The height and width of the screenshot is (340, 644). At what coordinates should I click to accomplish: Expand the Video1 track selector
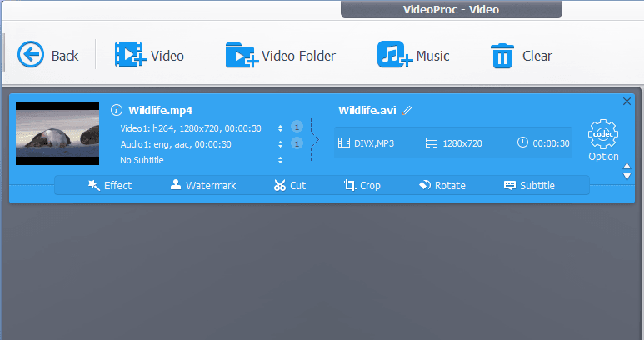[280, 127]
